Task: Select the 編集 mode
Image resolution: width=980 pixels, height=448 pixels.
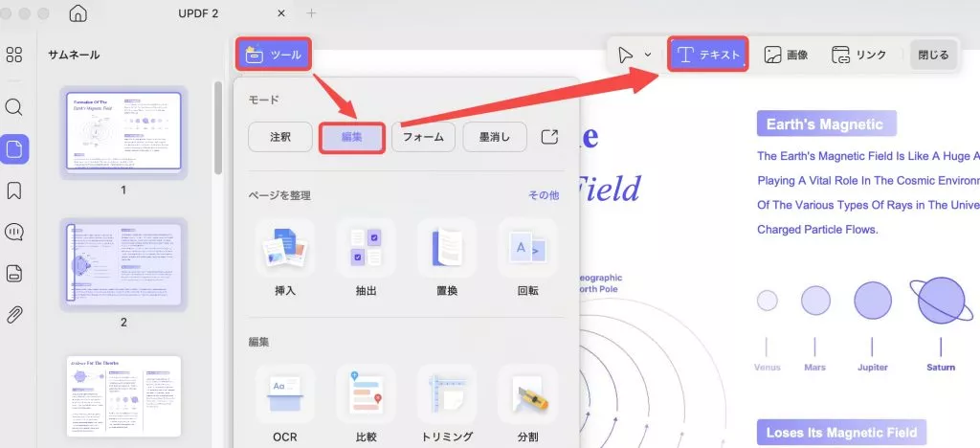Action: 352,138
